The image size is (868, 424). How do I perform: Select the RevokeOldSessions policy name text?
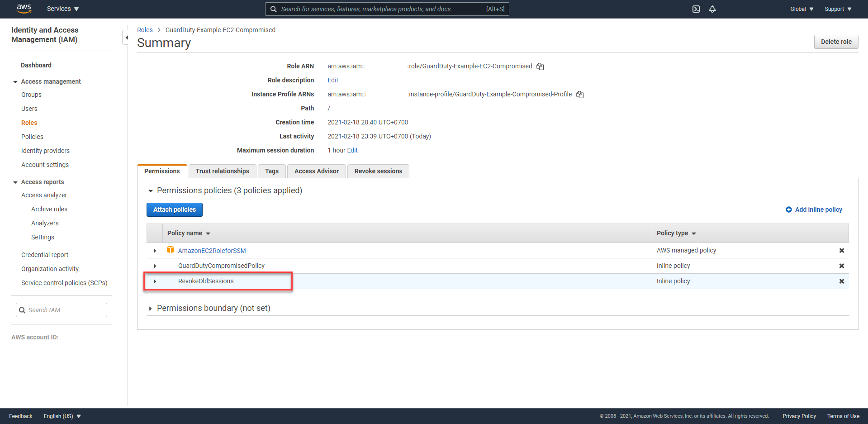[x=206, y=281]
